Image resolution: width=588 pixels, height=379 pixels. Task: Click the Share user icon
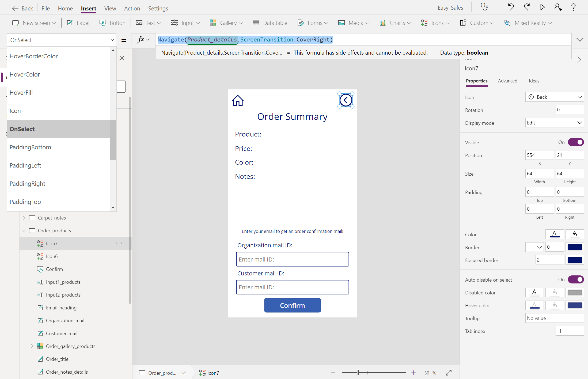pyautogui.click(x=558, y=7)
